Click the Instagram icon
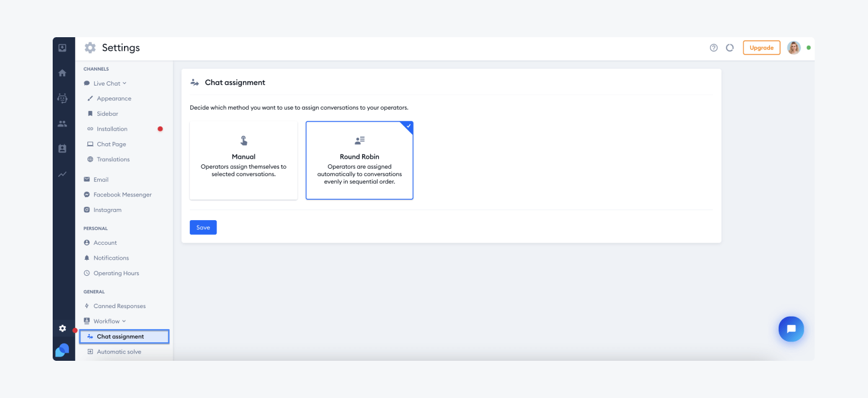Image resolution: width=868 pixels, height=398 pixels. pos(87,210)
